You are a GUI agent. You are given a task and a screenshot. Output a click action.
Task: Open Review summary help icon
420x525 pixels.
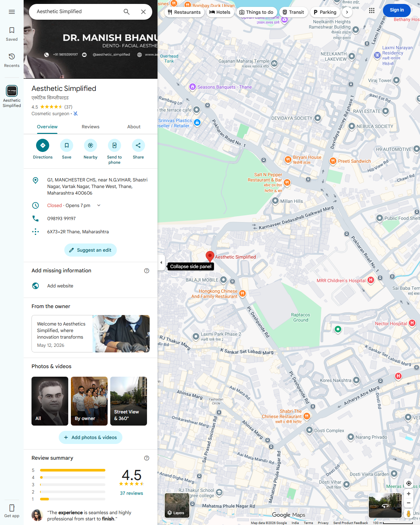click(147, 458)
